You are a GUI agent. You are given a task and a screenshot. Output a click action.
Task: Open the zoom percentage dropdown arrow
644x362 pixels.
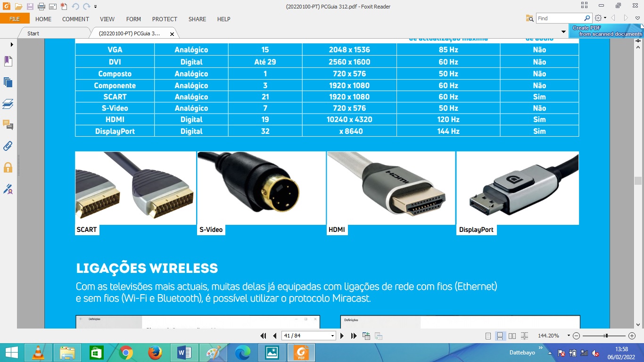569,336
